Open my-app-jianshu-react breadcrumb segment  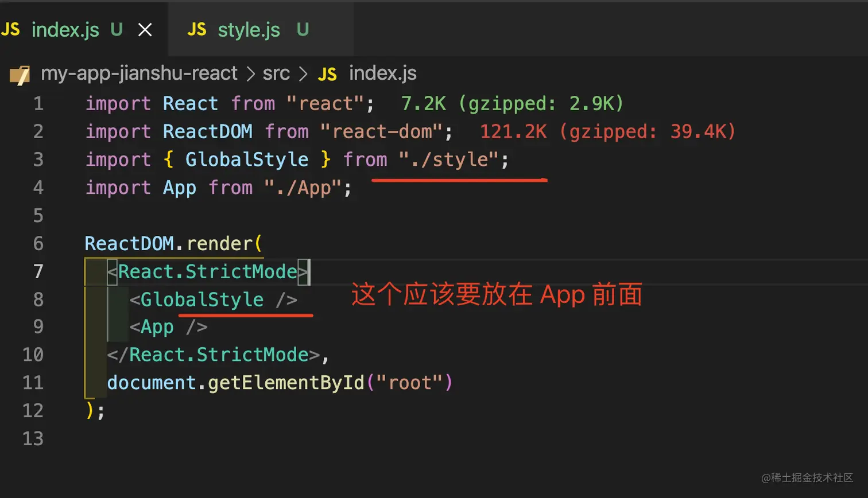[x=139, y=73]
